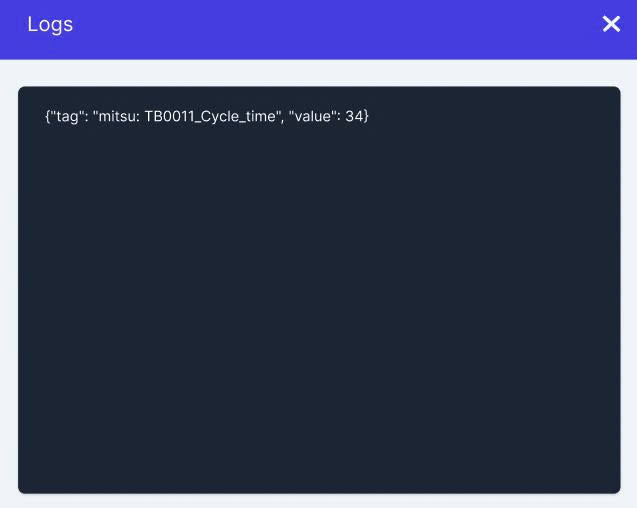Click the bottom-left area of the log console
Image resolution: width=637 pixels, height=508 pixels.
click(x=60, y=460)
